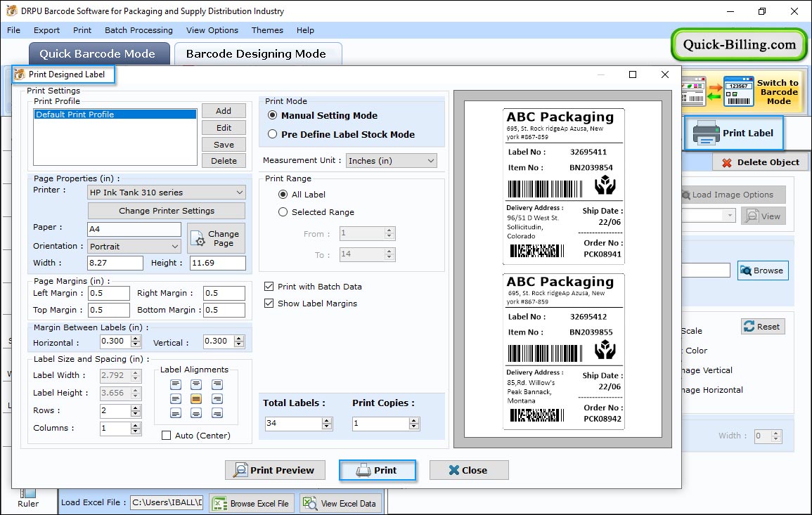Open the Print menu
The width and height of the screenshot is (812, 515).
click(x=82, y=30)
